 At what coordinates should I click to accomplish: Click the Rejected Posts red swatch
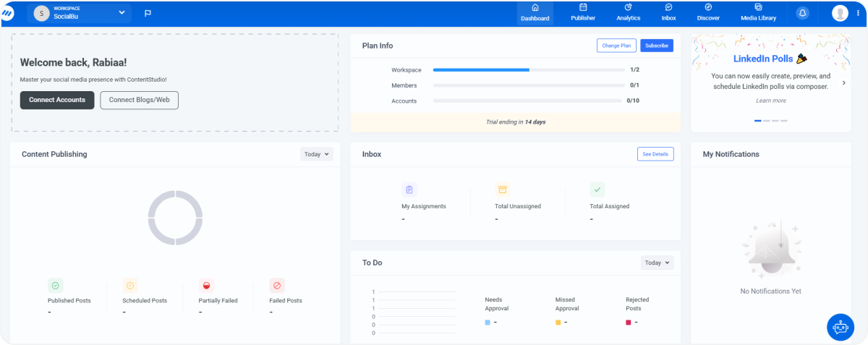[x=629, y=323]
